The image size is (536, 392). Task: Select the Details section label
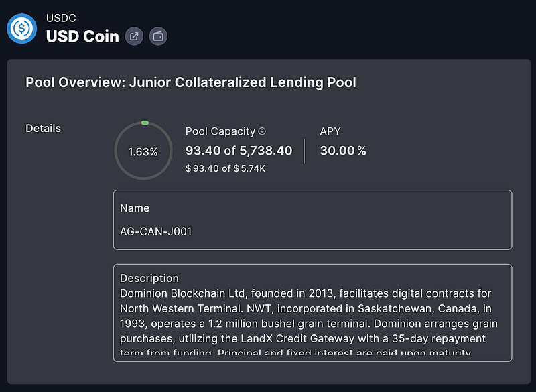click(x=43, y=128)
